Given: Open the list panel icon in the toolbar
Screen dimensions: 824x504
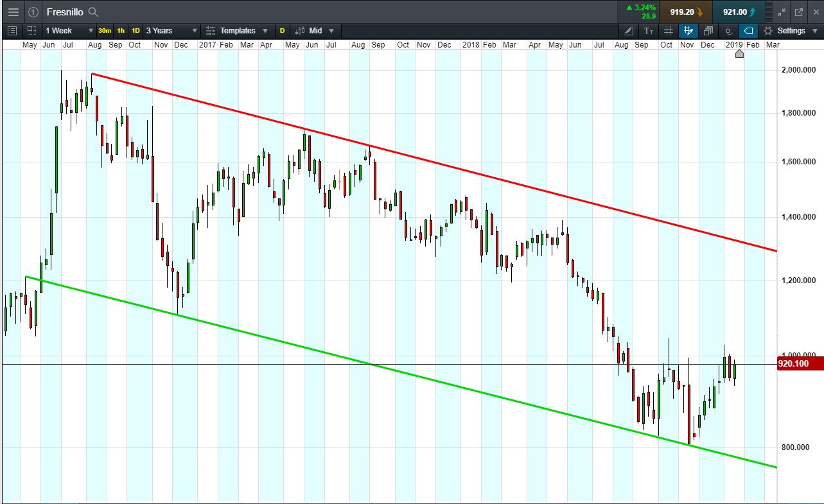Looking at the screenshot, I should click(x=12, y=31).
